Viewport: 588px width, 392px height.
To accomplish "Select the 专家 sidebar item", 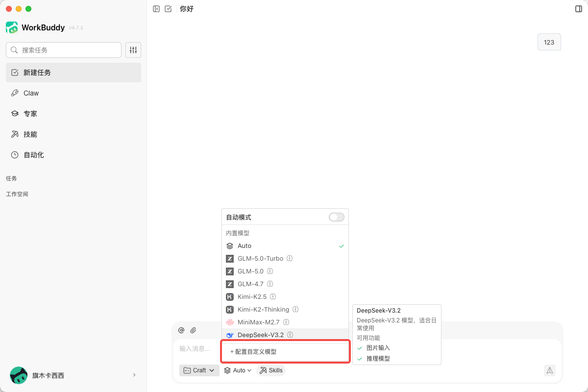I will point(30,113).
